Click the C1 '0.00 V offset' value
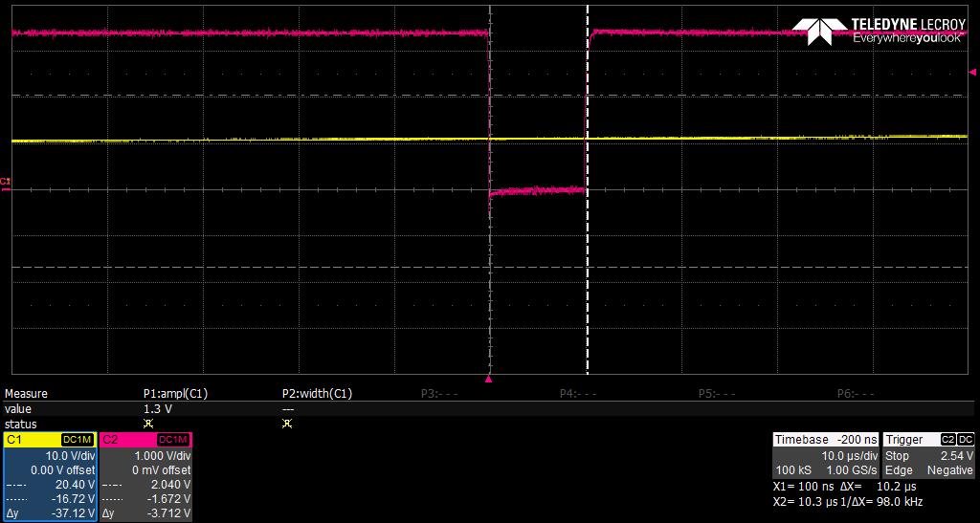Viewport: 980px width, 523px height. [x=63, y=470]
